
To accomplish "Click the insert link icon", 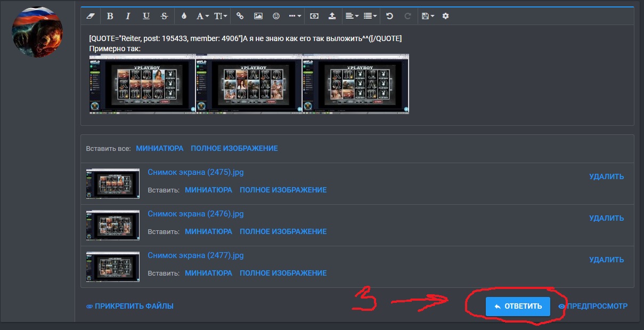I will click(x=240, y=16).
